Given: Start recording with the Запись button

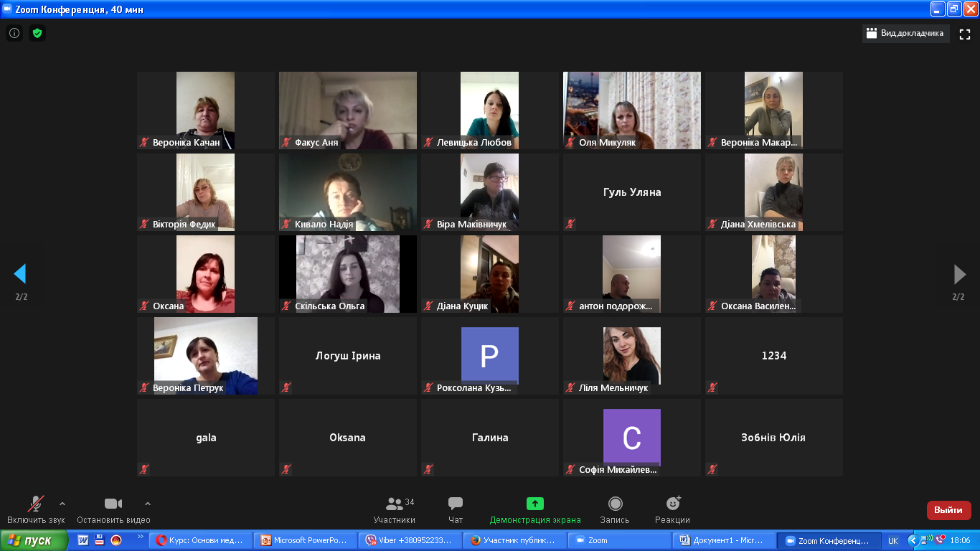Looking at the screenshot, I should point(615,509).
